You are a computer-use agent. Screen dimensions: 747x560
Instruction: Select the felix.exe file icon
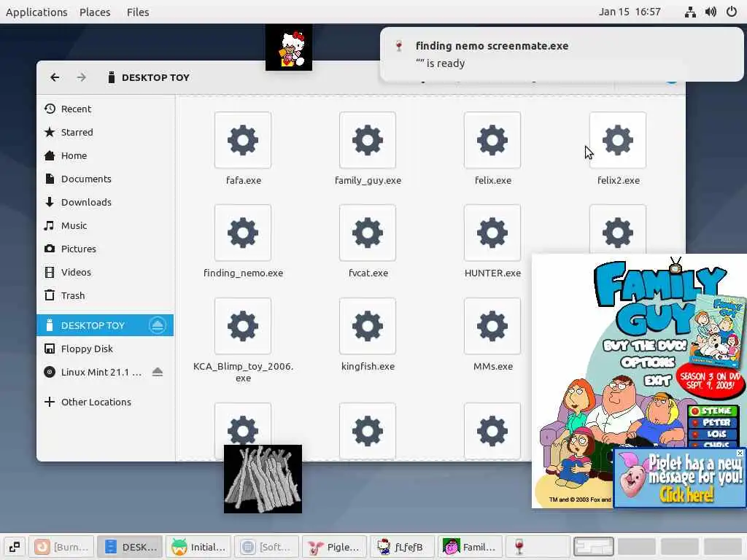(492, 140)
